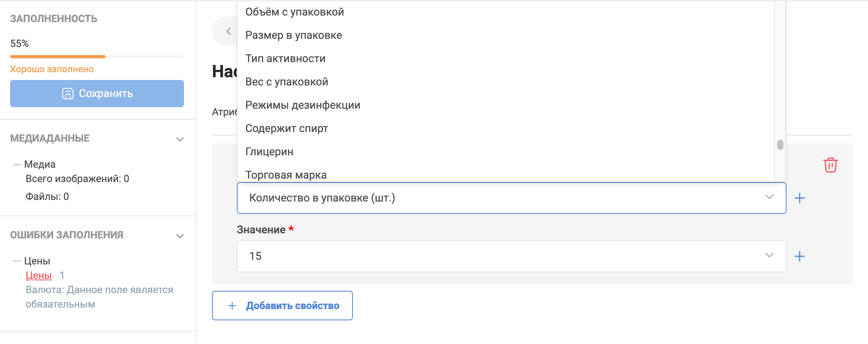This screenshot has width=868, height=344.
Task: Collapse the Ошибки заполнения section
Action: click(180, 236)
